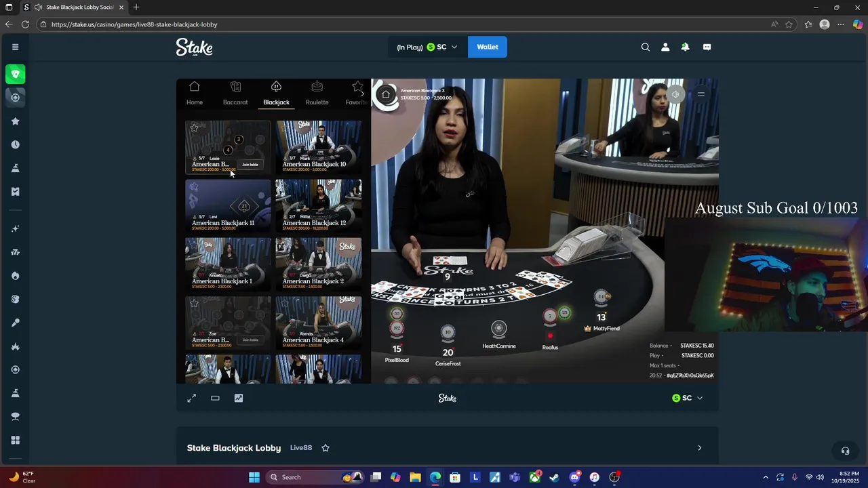This screenshot has width=868, height=488.
Task: Open the Windows Start menu
Action: [x=254, y=477]
